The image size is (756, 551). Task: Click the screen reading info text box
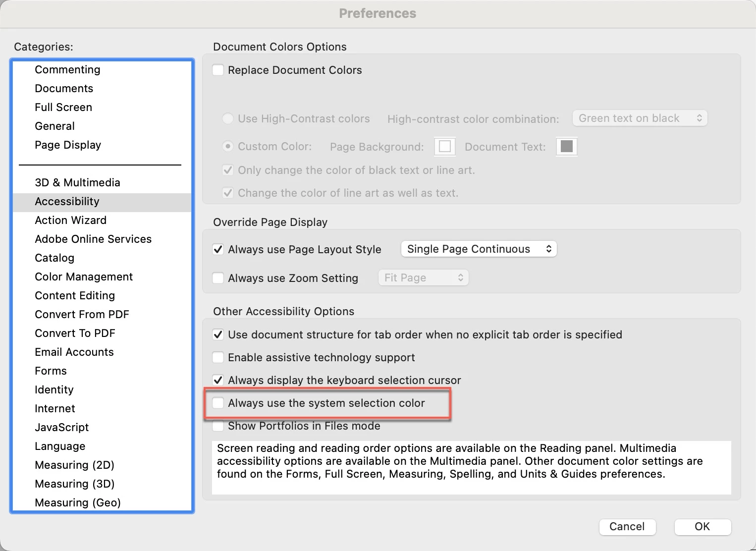click(x=472, y=467)
